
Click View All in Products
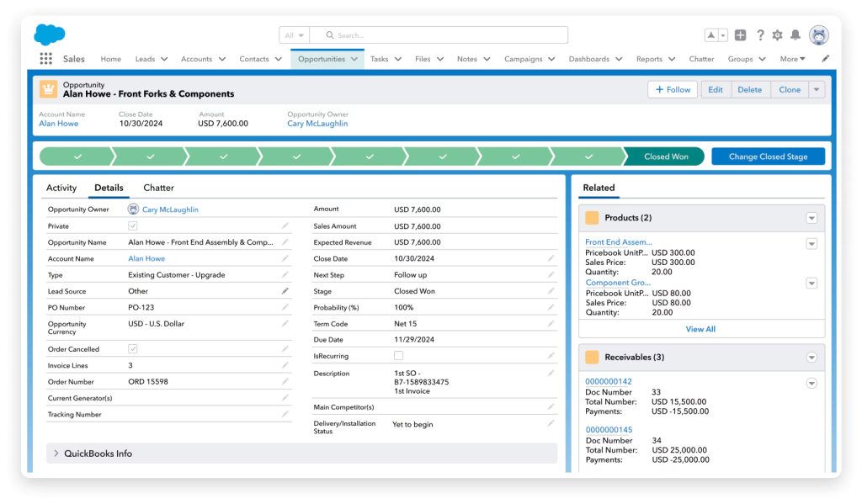(x=700, y=329)
